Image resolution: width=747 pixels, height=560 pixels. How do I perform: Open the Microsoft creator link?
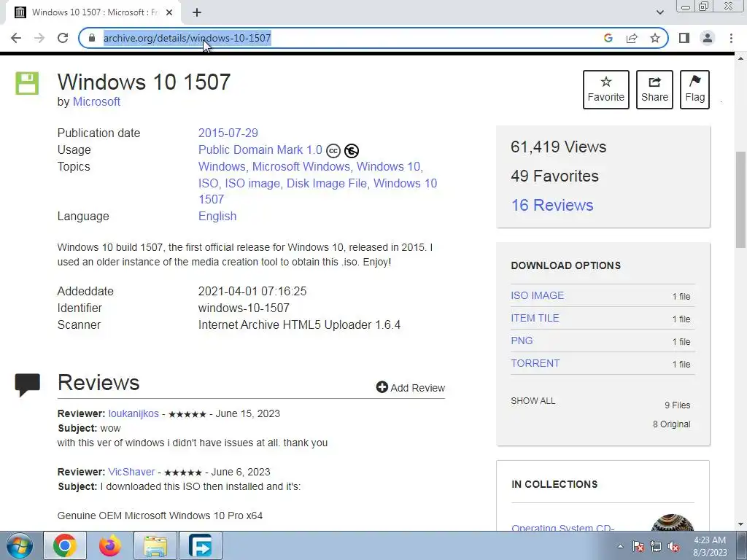96,102
